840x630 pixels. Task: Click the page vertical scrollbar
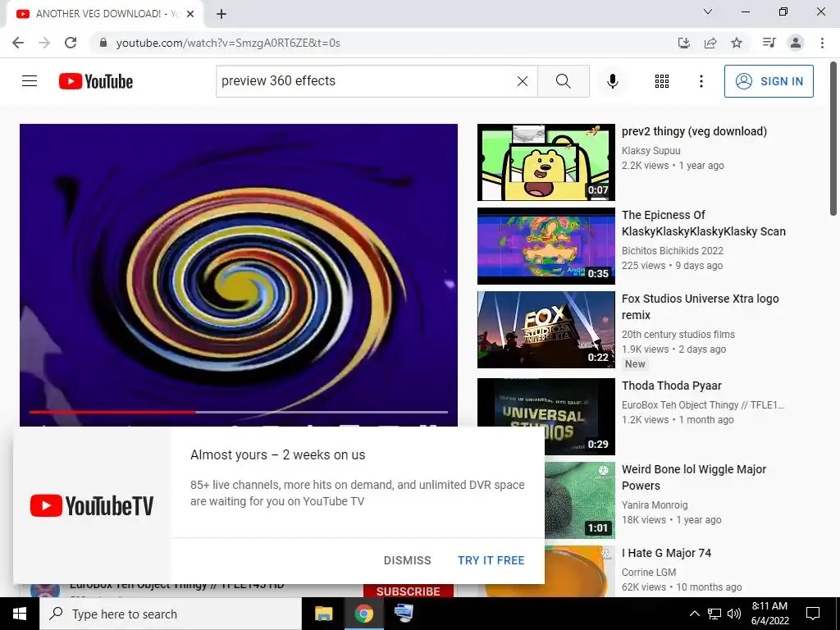(833, 139)
